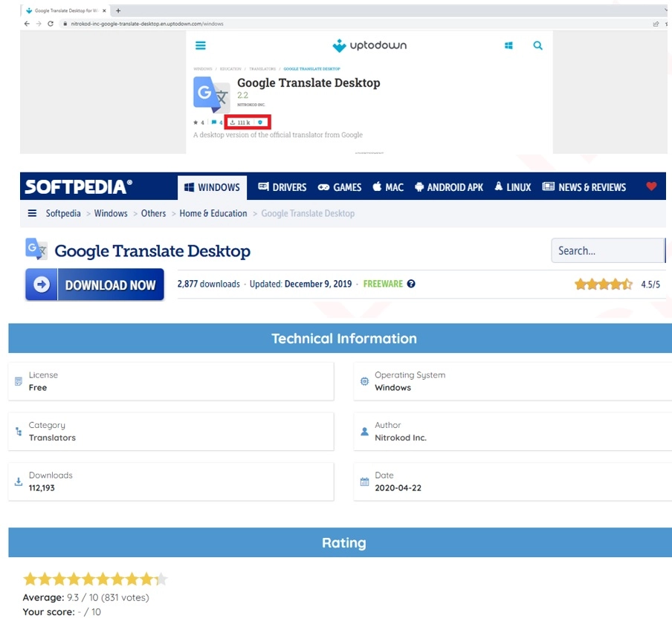Go back in the browser
Viewport: 672px width, 630px height.
(x=27, y=24)
